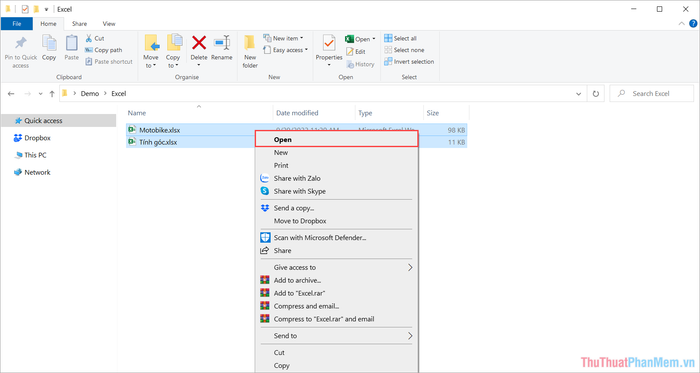700x373 pixels.
Task: Click the red Delete icon
Action: pos(199,43)
